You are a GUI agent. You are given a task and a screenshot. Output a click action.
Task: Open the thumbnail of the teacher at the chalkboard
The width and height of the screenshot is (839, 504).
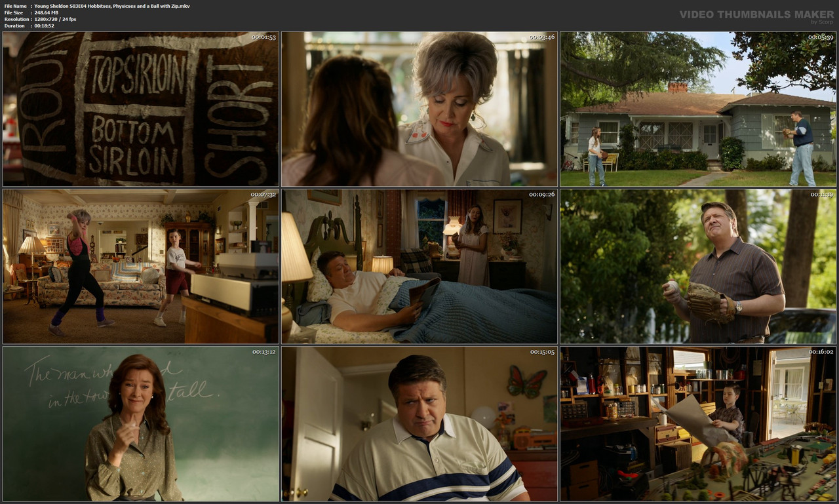[141, 423]
